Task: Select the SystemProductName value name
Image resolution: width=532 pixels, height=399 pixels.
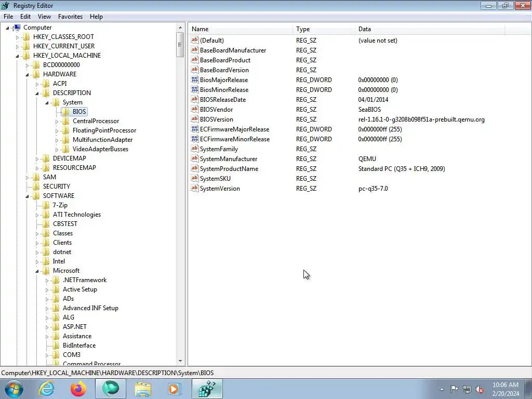Action: 229,169
